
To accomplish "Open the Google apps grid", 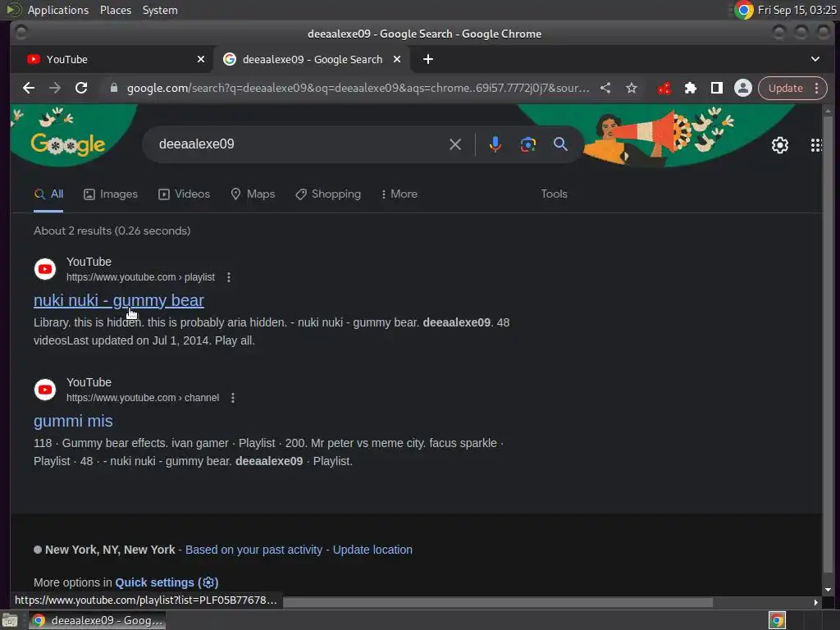I will pyautogui.click(x=816, y=145).
